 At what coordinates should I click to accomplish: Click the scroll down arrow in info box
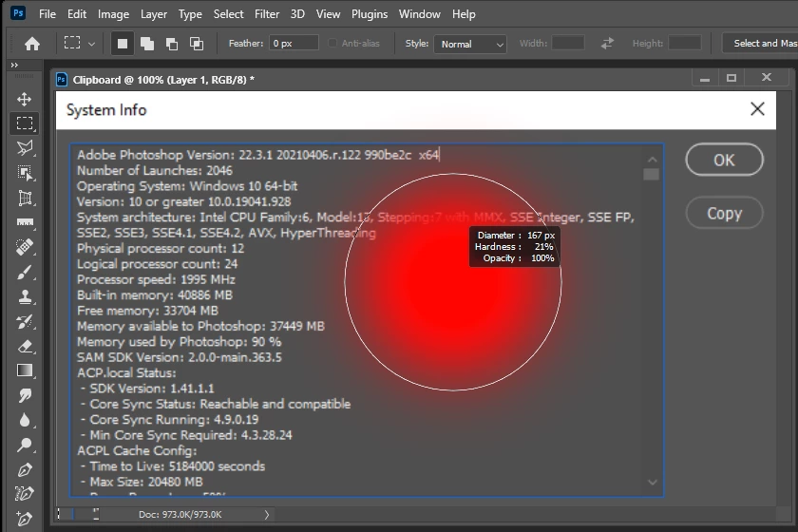click(x=652, y=482)
